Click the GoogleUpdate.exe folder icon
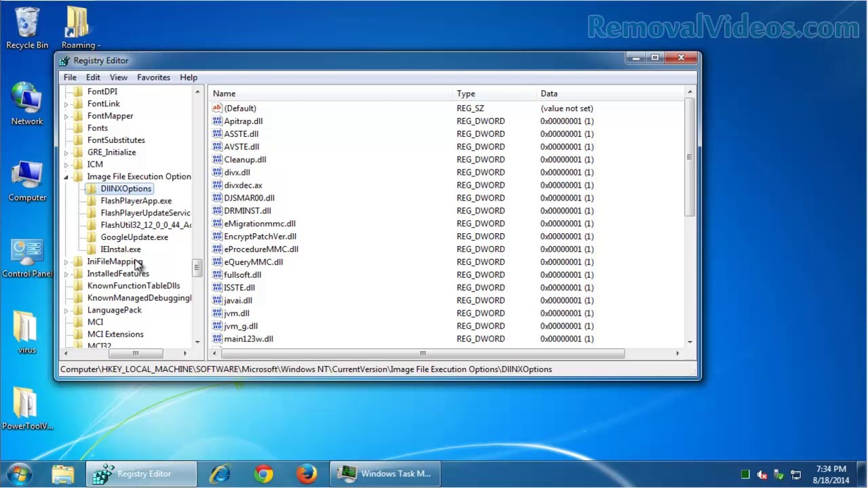 pos(92,237)
